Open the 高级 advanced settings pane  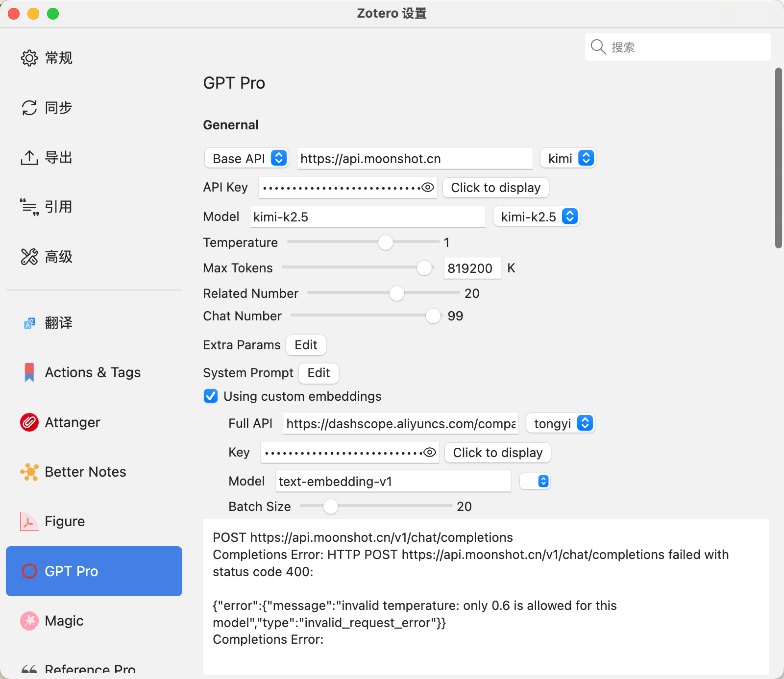tap(94, 257)
